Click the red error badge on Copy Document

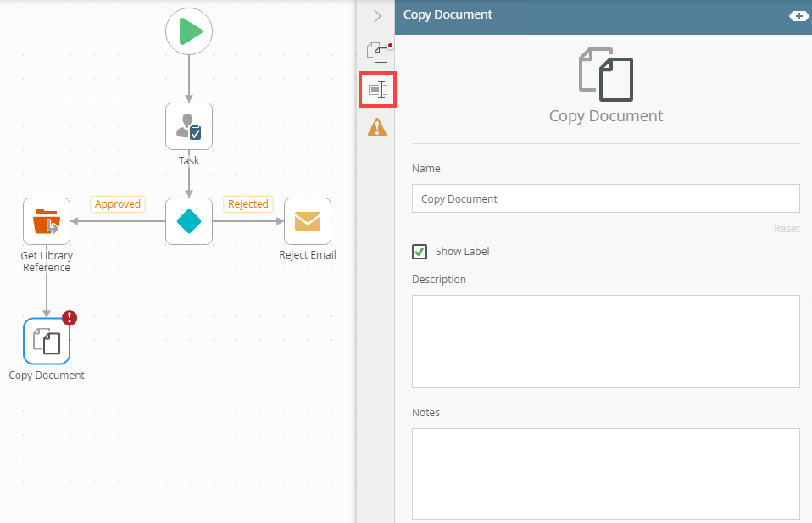coord(70,318)
